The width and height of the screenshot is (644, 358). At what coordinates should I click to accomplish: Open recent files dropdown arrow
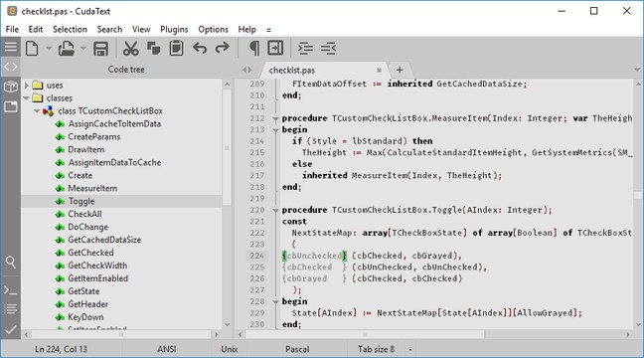click(x=83, y=49)
